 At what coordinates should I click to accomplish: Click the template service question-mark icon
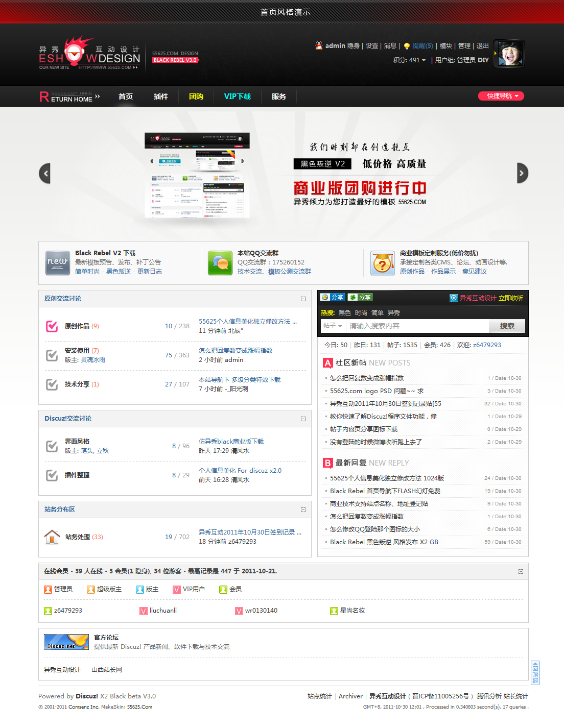click(383, 263)
